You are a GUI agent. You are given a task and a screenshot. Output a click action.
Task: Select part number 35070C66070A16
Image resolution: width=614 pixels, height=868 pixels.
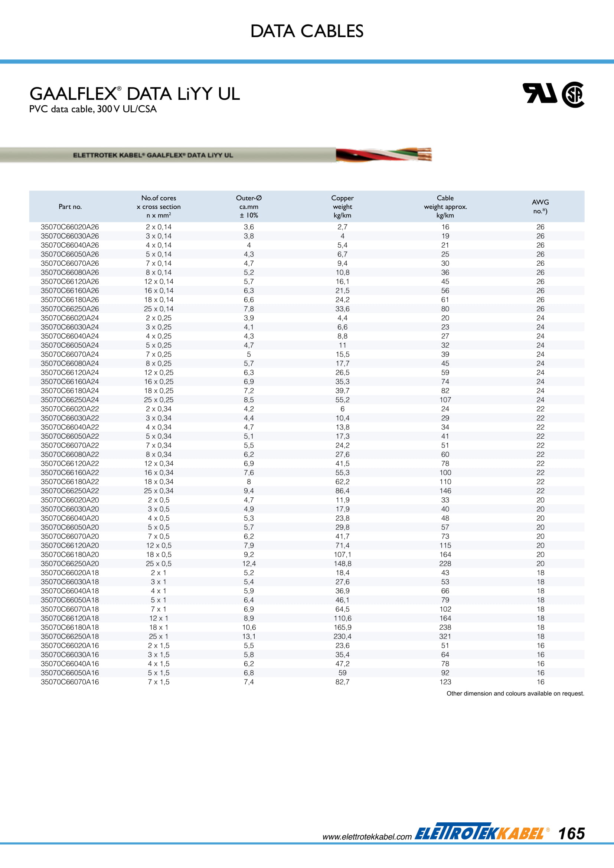pyautogui.click(x=70, y=682)
